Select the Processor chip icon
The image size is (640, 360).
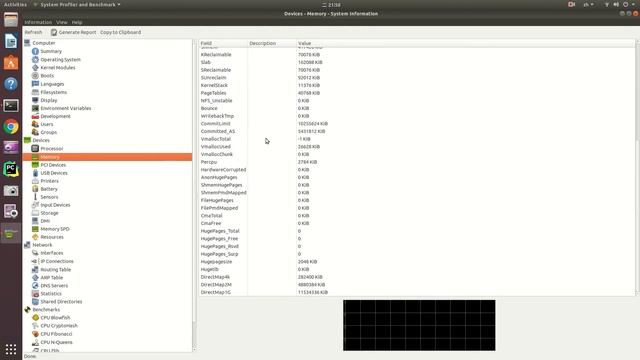(x=35, y=149)
